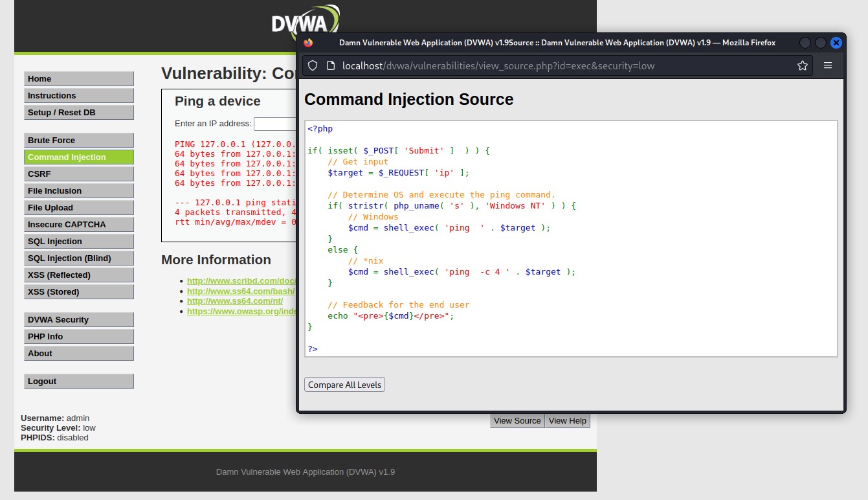Viewport: 868px width, 500px height.
Task: Click the 'if( isset( $_POST' code line
Action: [x=399, y=151]
